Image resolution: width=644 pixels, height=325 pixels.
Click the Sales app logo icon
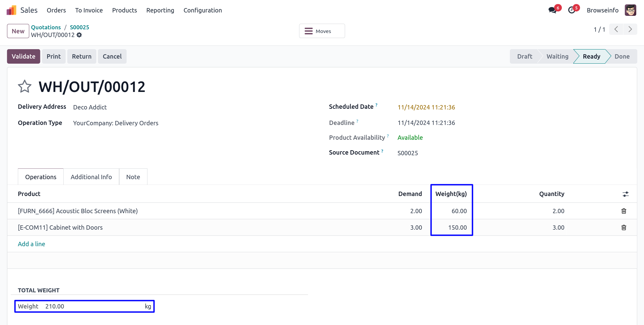11,10
